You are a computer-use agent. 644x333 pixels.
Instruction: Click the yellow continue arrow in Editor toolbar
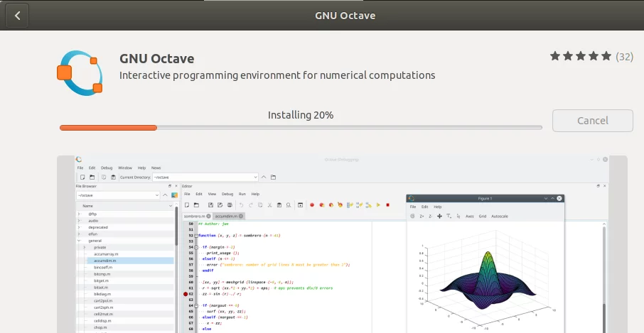(x=378, y=205)
